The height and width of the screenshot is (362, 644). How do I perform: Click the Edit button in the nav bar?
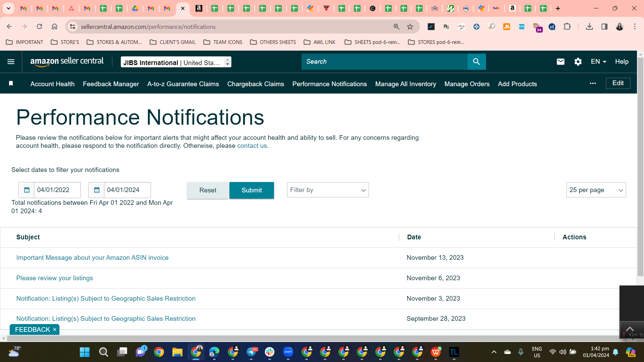[618, 83]
